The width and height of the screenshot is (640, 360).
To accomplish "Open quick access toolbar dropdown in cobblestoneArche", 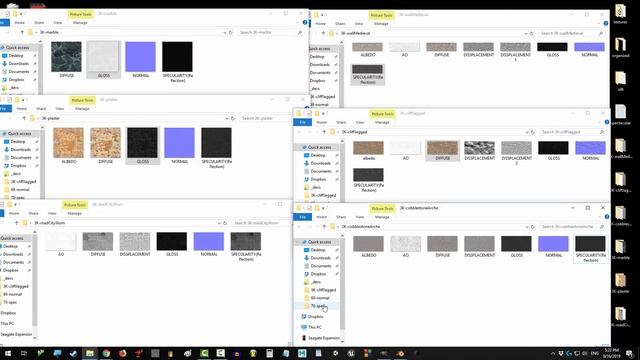I will click(323, 209).
